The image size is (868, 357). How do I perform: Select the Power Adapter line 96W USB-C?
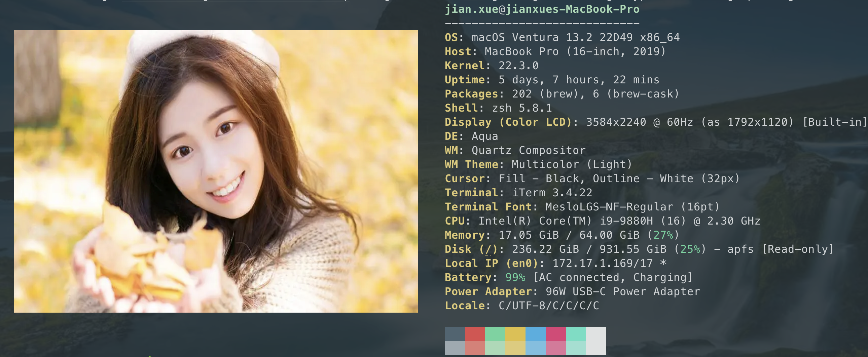(572, 292)
